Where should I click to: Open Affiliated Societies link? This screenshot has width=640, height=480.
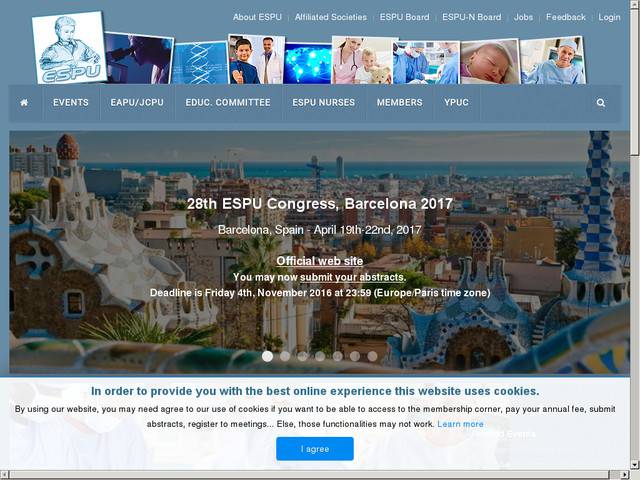point(331,17)
